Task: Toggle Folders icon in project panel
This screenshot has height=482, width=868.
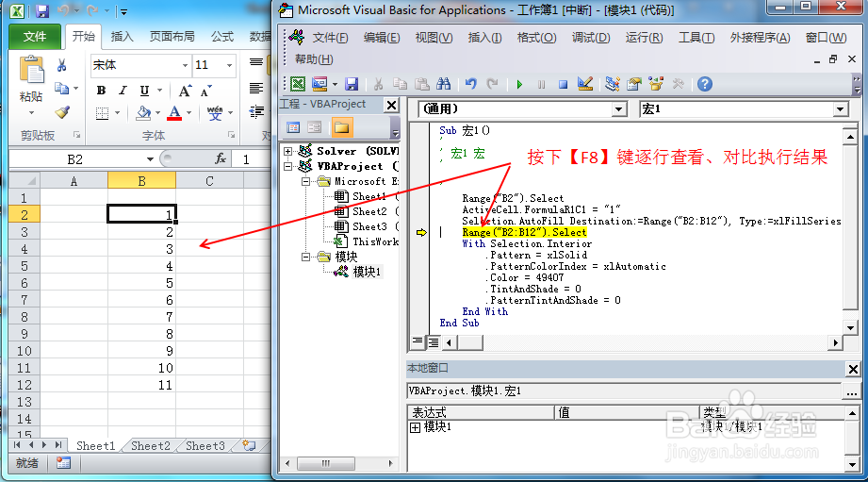Action: tap(341, 128)
